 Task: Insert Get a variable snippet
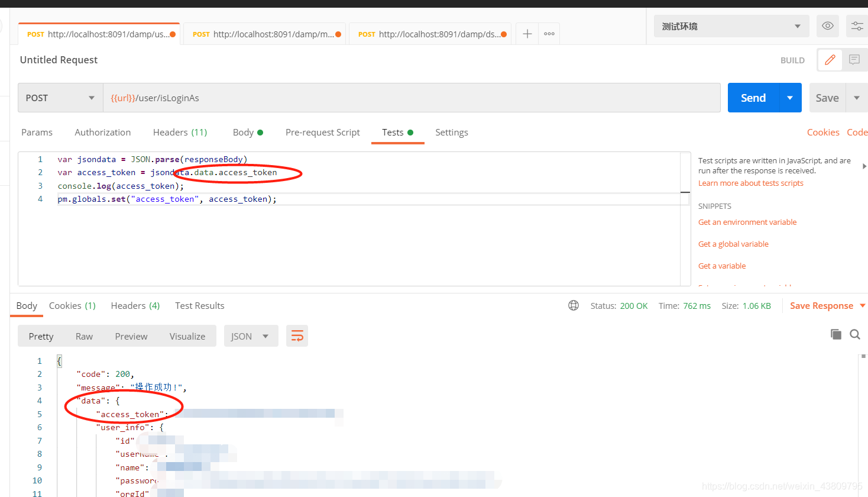point(722,266)
